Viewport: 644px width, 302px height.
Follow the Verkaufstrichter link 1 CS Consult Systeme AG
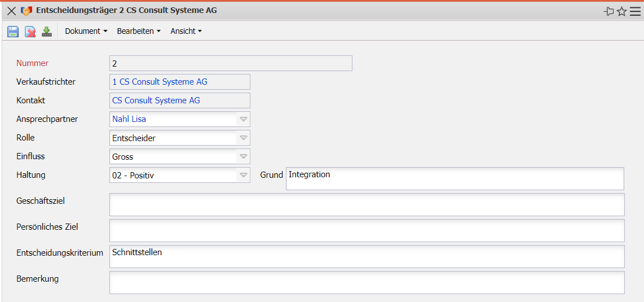click(x=160, y=82)
